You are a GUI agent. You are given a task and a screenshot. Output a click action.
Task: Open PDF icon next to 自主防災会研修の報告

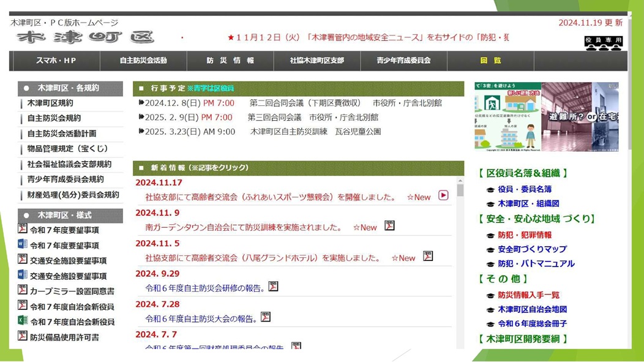tap(273, 286)
